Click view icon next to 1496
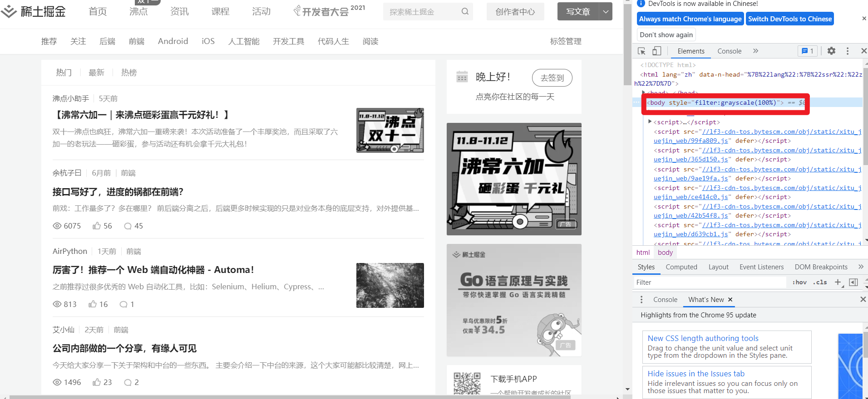868x399 pixels. (57, 382)
